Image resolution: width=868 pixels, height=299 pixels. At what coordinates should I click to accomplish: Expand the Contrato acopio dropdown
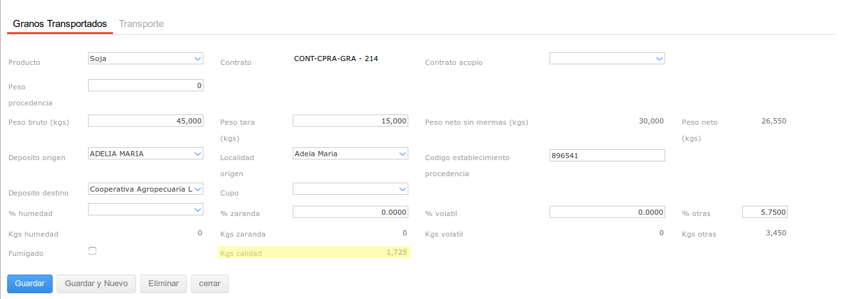click(x=607, y=59)
